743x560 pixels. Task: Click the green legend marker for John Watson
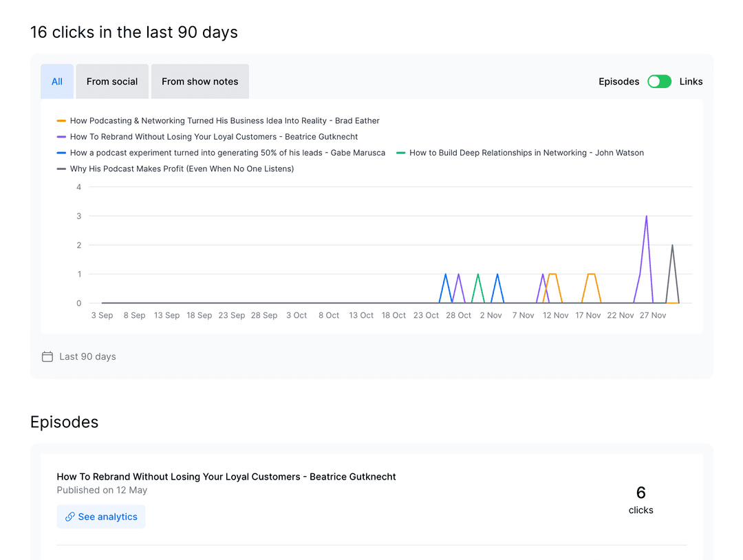(x=401, y=153)
